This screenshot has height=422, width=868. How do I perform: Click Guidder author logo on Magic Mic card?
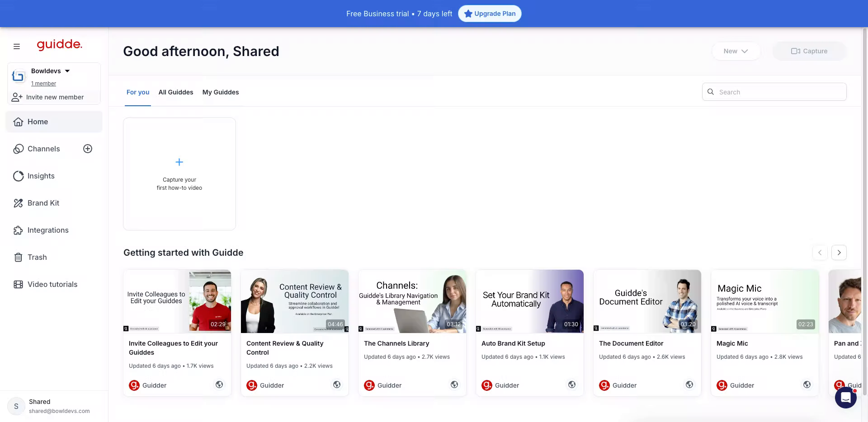click(722, 385)
